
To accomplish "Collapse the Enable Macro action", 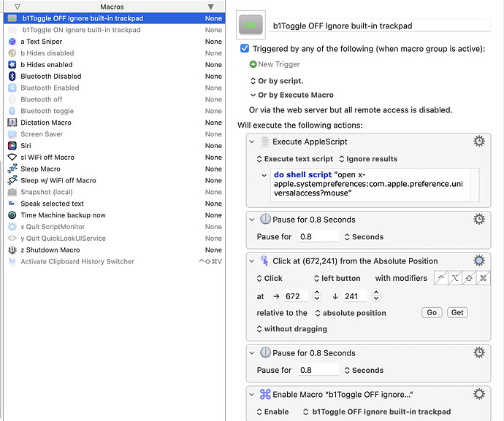I will [x=252, y=394].
